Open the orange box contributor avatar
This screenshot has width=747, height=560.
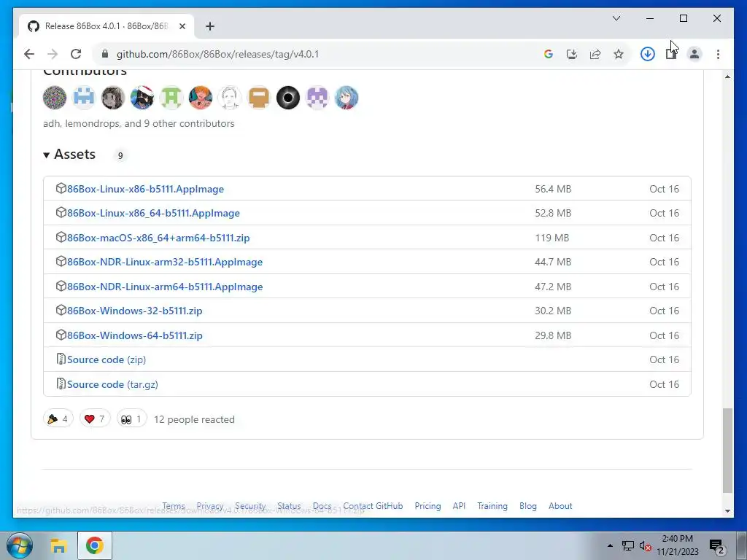tap(259, 98)
